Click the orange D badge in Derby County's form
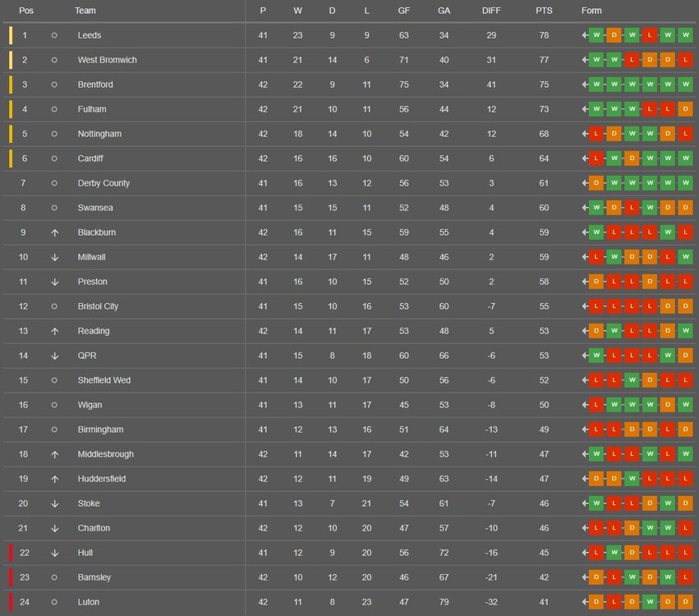Image resolution: width=699 pixels, height=616 pixels. click(x=596, y=183)
